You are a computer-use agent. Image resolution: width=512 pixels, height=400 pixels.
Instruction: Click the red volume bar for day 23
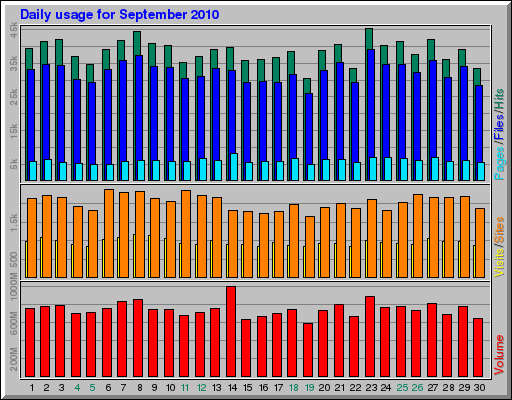[370, 337]
